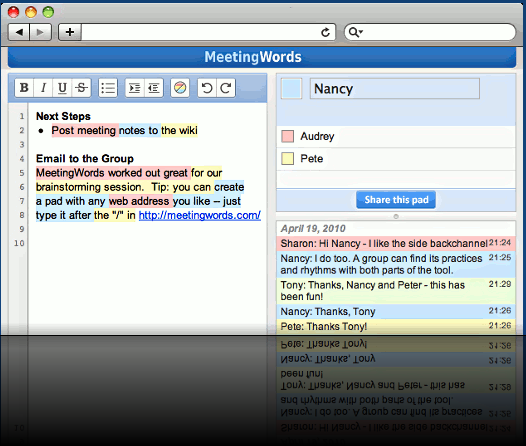Click the 'MeetingWords worked out great' line

point(129,173)
